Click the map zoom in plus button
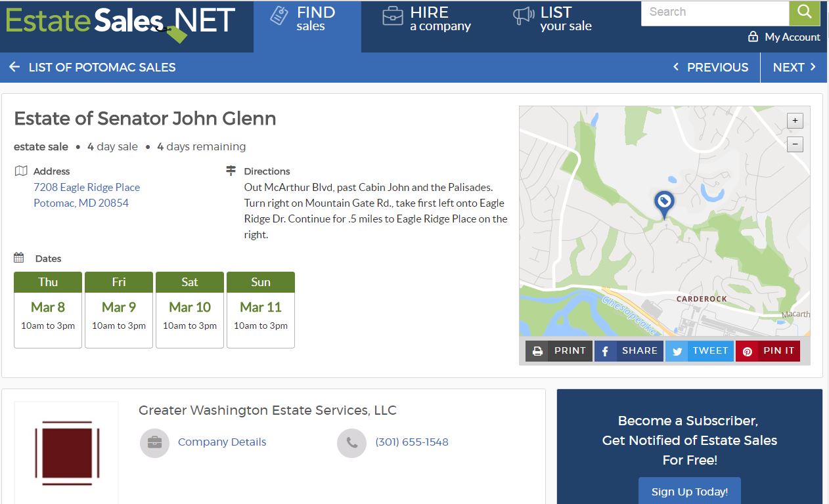The height and width of the screenshot is (504, 829). pos(795,121)
